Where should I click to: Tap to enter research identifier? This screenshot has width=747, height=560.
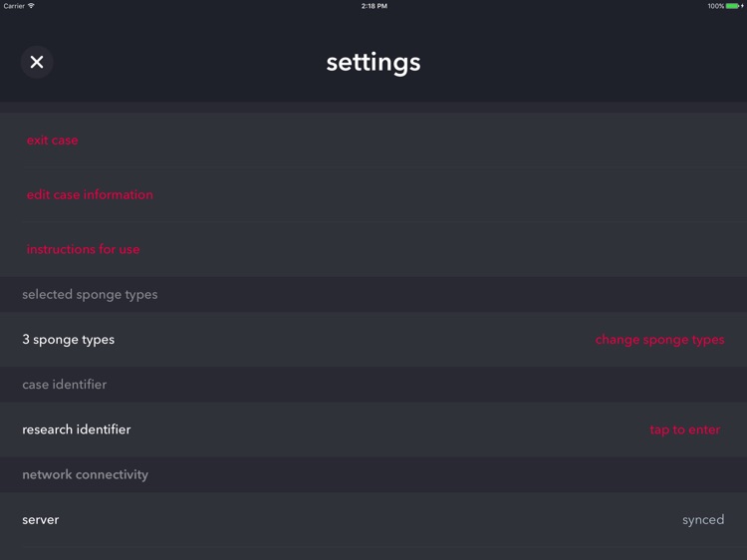point(684,429)
